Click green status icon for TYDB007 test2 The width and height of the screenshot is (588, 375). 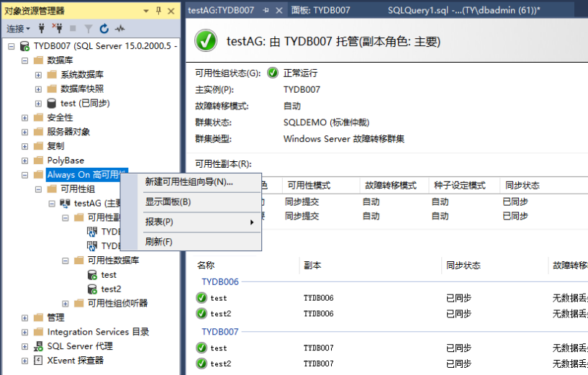pyautogui.click(x=202, y=363)
